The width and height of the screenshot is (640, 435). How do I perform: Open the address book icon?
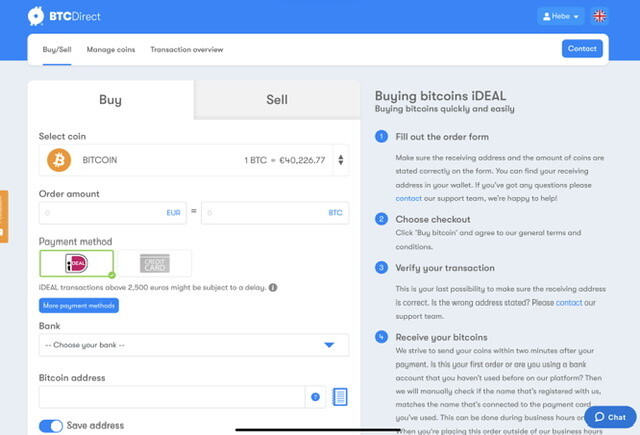[x=340, y=397]
